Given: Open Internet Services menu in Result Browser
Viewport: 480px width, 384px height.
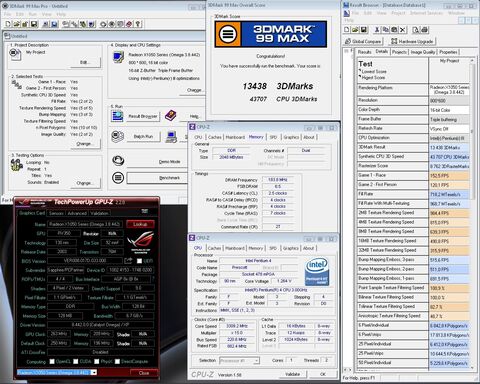Looking at the screenshot, I should 426,13.
